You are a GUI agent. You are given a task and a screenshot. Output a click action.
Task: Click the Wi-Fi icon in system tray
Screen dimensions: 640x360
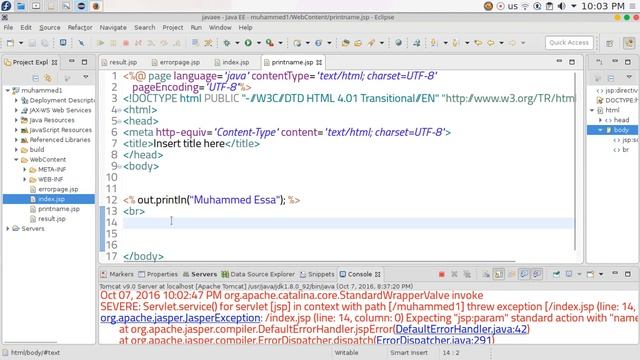[525, 6]
